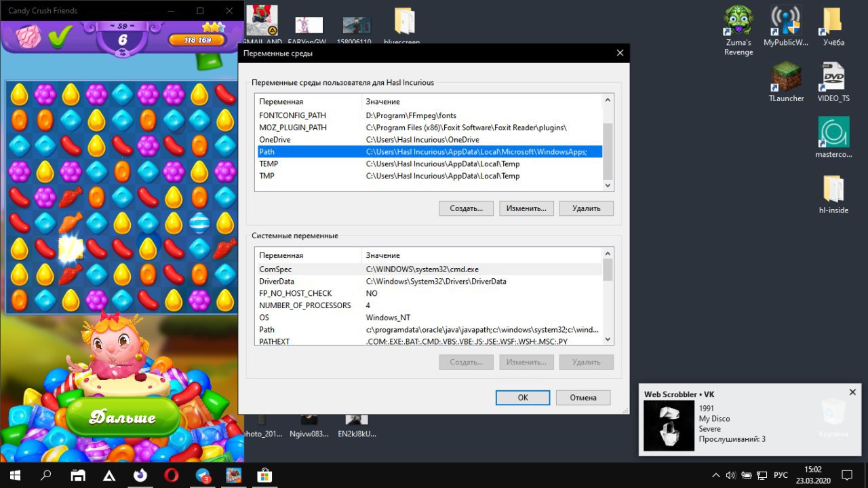Open the Action Center notifications icon

coord(848,474)
